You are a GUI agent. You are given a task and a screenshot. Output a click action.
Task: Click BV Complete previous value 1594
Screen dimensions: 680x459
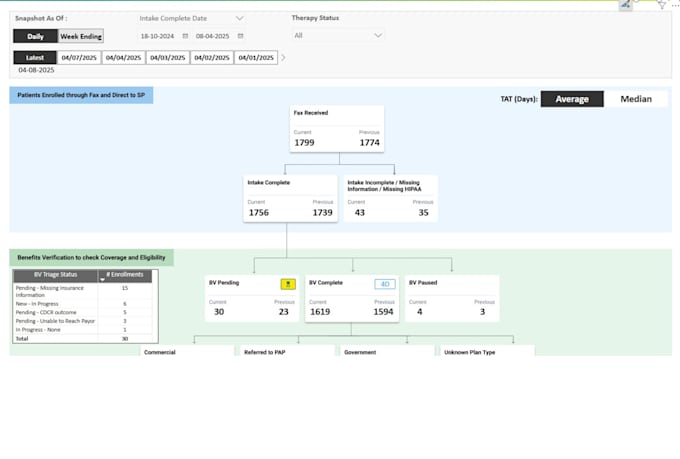[383, 312]
